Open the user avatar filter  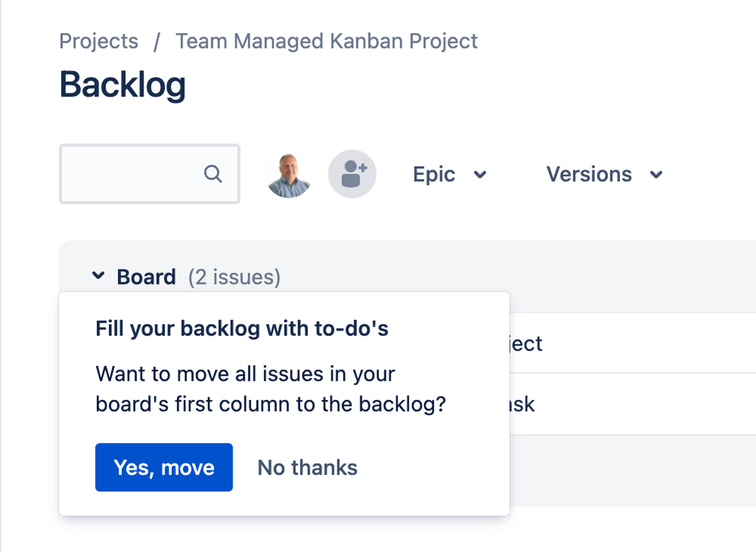(289, 174)
